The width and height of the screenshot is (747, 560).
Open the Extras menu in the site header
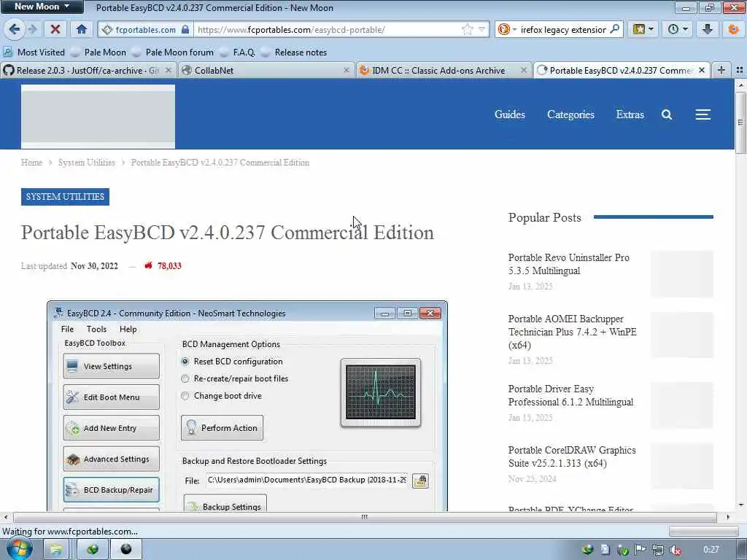[630, 114]
